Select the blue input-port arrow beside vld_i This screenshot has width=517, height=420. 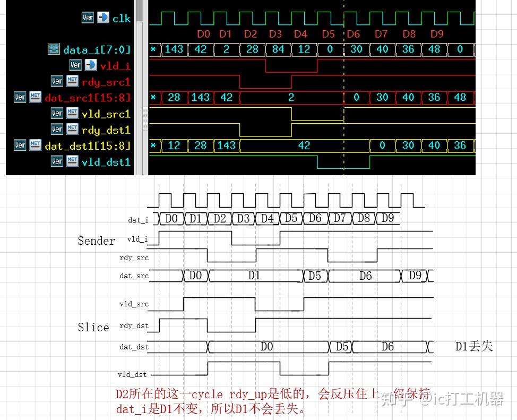(x=91, y=64)
